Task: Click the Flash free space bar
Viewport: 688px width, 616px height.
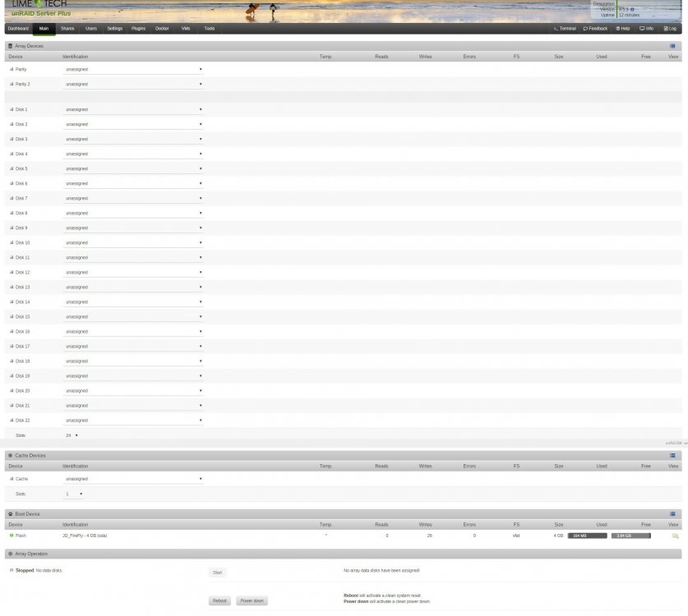Action: click(x=631, y=536)
